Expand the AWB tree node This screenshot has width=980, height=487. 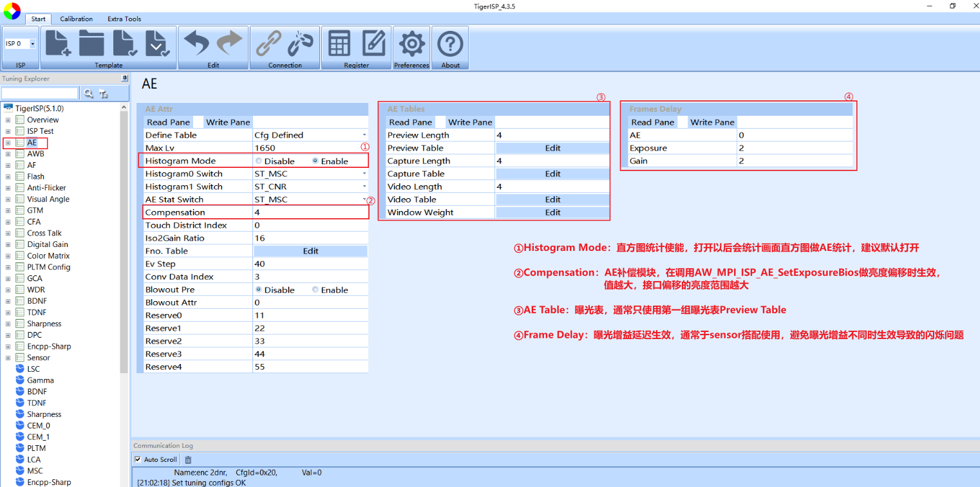[x=8, y=154]
